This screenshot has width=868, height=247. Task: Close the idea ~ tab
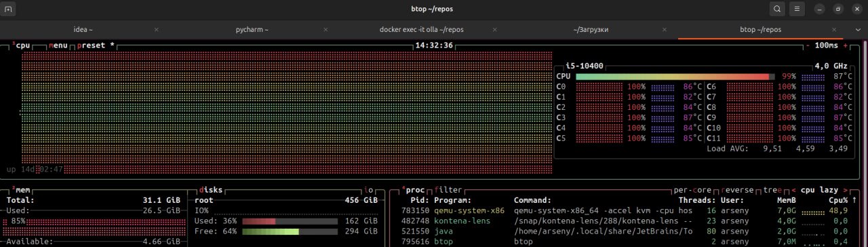[x=157, y=30]
